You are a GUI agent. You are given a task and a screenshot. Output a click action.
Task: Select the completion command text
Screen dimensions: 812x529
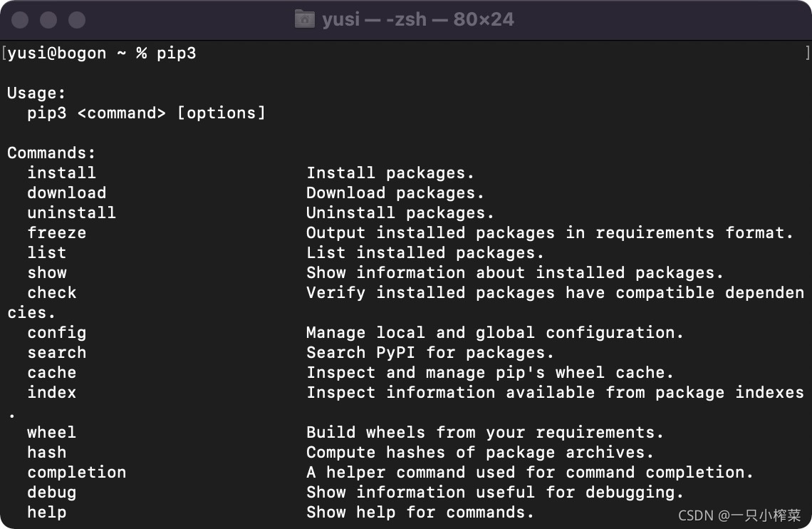(x=76, y=472)
